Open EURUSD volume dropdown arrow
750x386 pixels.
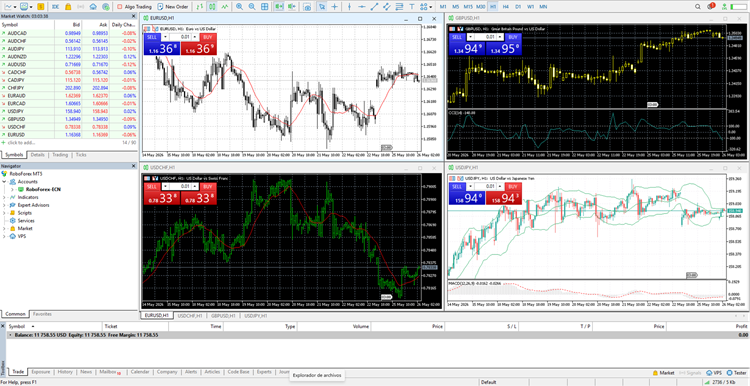pyautogui.click(x=165, y=36)
